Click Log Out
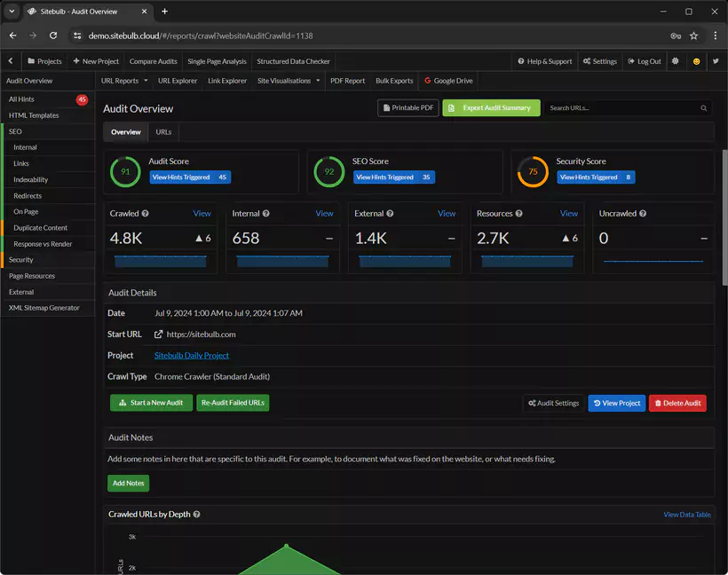This screenshot has width=728, height=575. tap(645, 61)
